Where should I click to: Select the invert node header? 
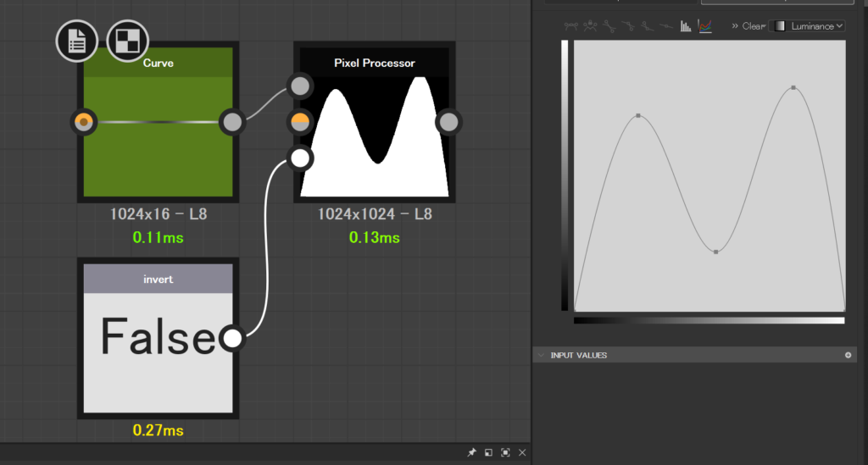click(158, 280)
